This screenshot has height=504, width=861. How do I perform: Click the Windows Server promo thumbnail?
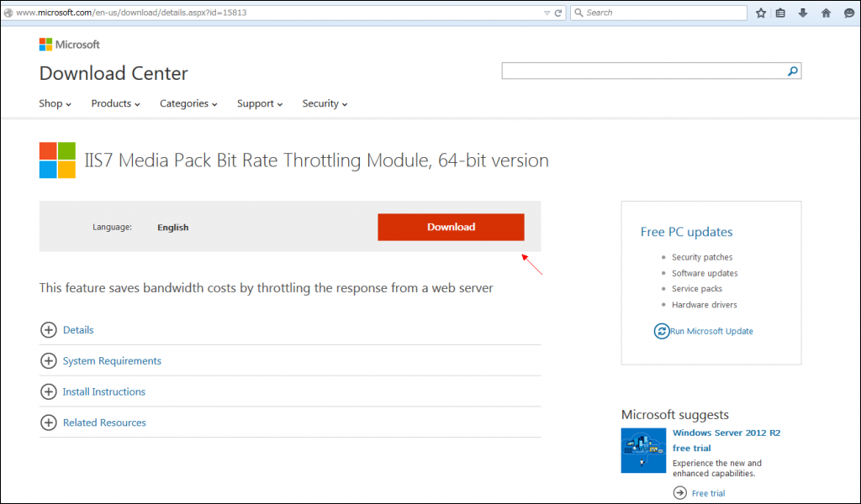(x=643, y=450)
